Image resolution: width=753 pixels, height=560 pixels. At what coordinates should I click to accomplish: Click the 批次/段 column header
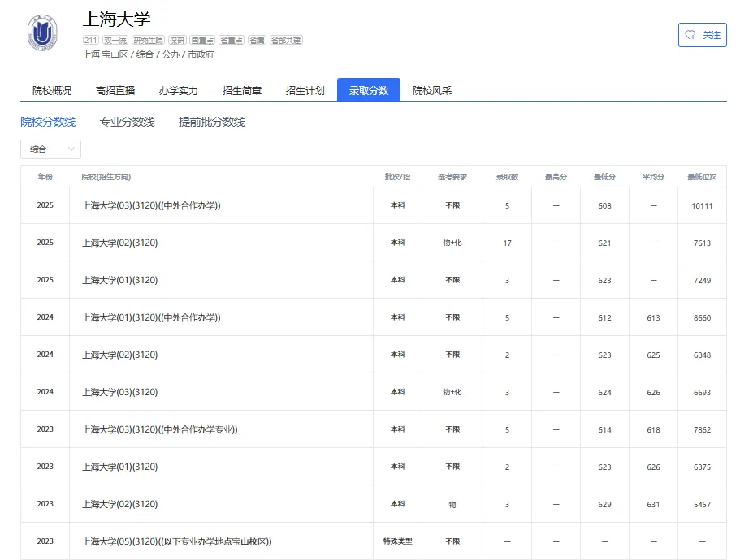pyautogui.click(x=398, y=177)
